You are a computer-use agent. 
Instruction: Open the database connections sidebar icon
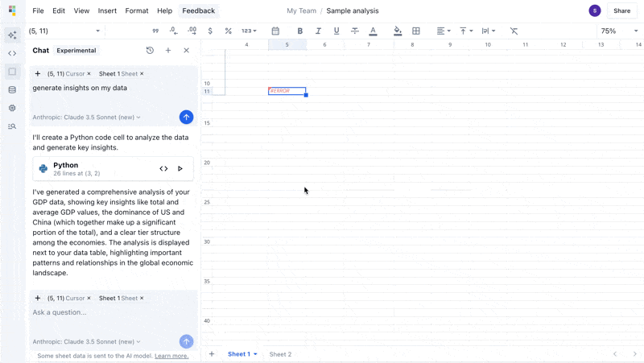[x=12, y=90]
